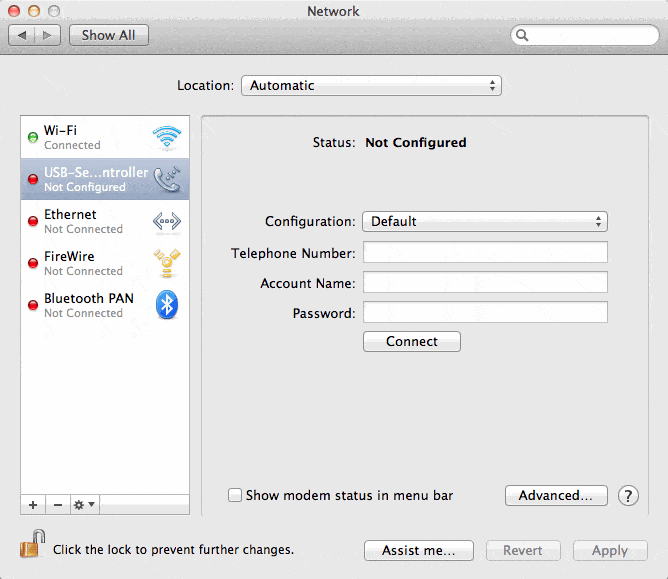This screenshot has width=668, height=579.
Task: Open the Location dropdown
Action: [371, 86]
